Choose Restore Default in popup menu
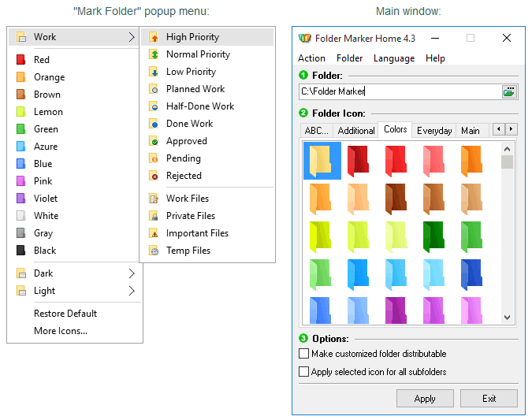The image size is (532, 420). (65, 314)
